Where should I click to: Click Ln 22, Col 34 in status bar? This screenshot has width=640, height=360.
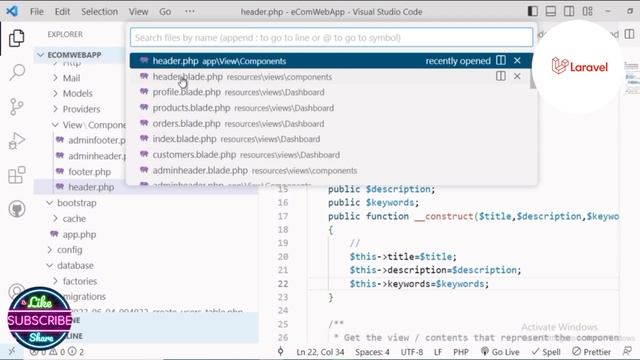tap(320, 351)
